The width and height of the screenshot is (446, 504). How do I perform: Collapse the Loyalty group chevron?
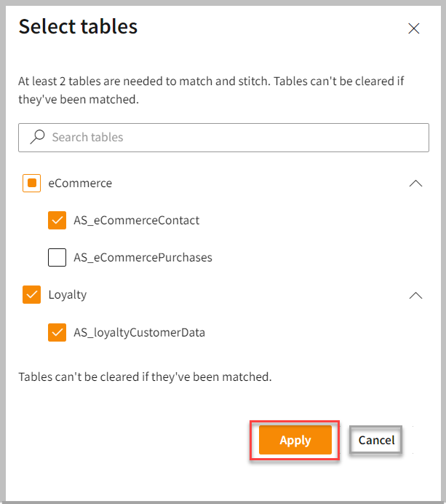pos(415,295)
